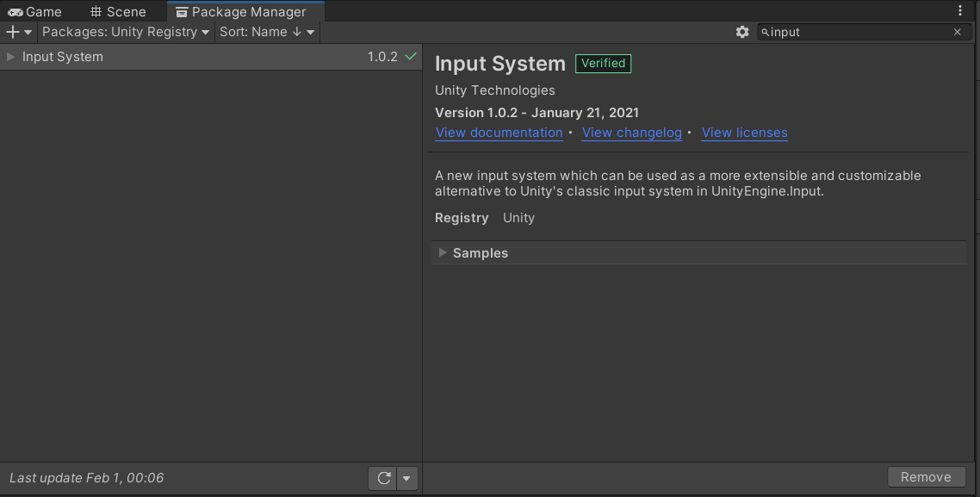Open the window options kebab menu
The height and width of the screenshot is (497, 980).
(960, 10)
